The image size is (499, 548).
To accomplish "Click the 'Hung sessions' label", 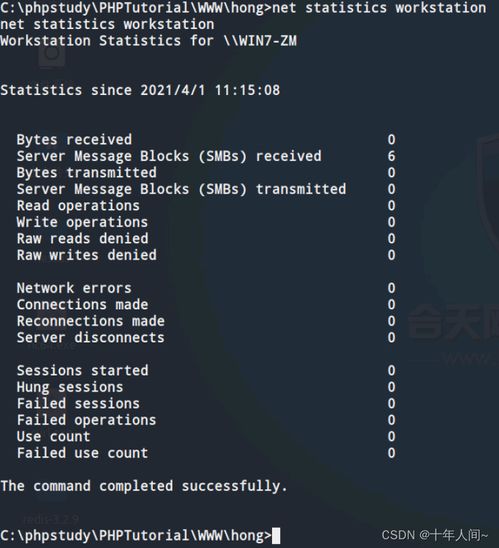I will (70, 387).
